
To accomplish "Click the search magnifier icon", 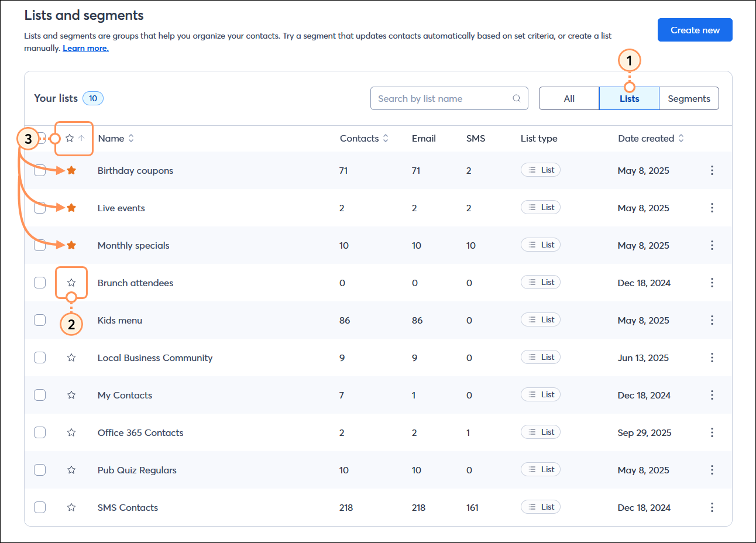I will (517, 98).
